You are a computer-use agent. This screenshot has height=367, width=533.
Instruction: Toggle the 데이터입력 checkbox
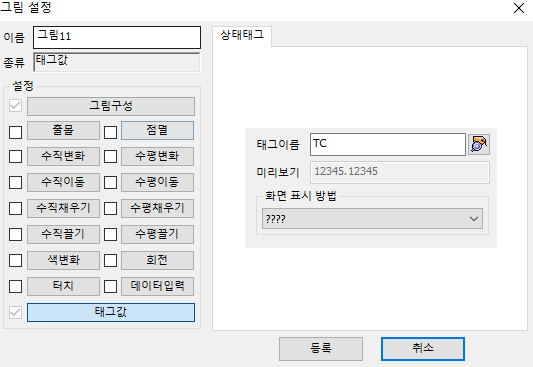pyautogui.click(x=110, y=286)
